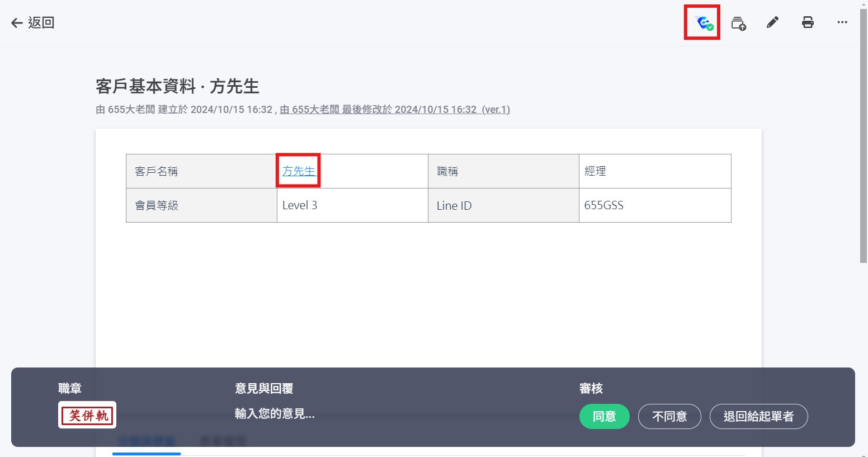Open the approval workflow status icon
The image size is (868, 457).
[702, 23]
